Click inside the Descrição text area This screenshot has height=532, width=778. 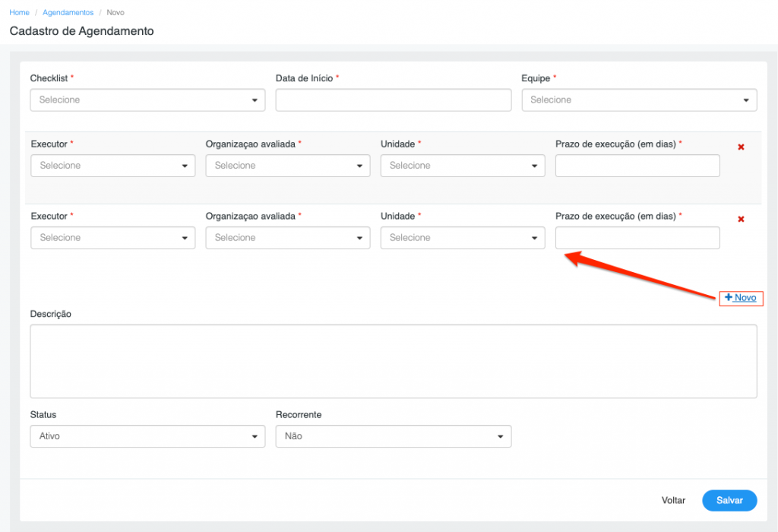[393, 361]
